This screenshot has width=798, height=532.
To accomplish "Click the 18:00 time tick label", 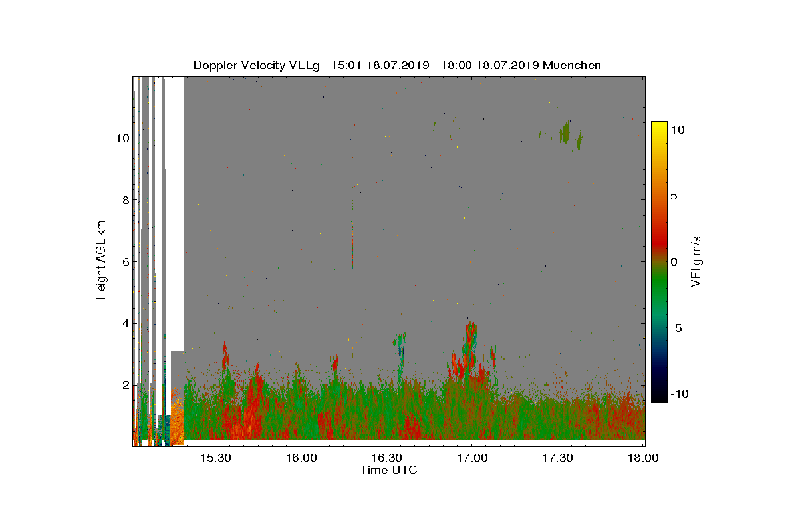I will pos(643,458).
